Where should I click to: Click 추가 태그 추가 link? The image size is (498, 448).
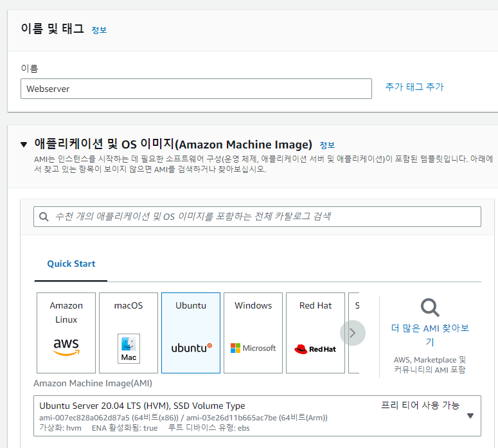coord(414,87)
